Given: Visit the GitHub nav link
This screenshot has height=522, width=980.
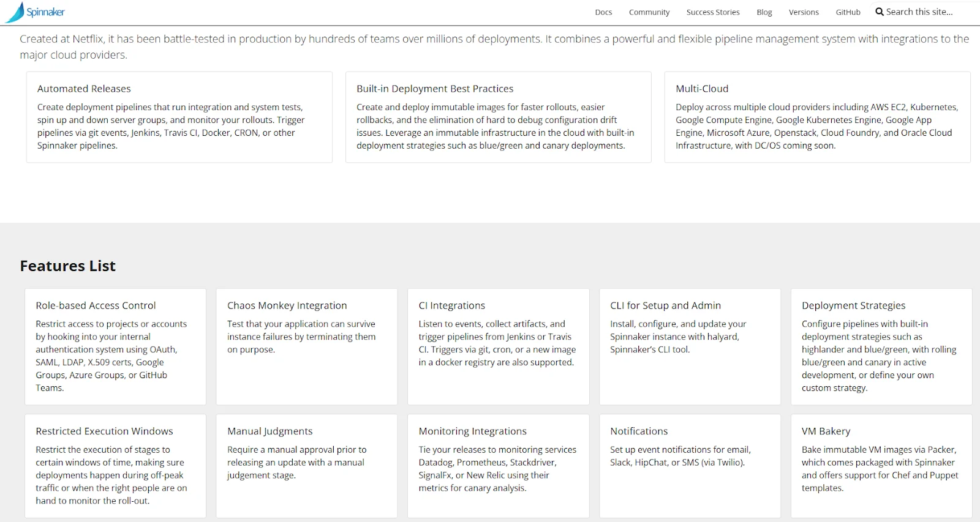Looking at the screenshot, I should point(848,12).
